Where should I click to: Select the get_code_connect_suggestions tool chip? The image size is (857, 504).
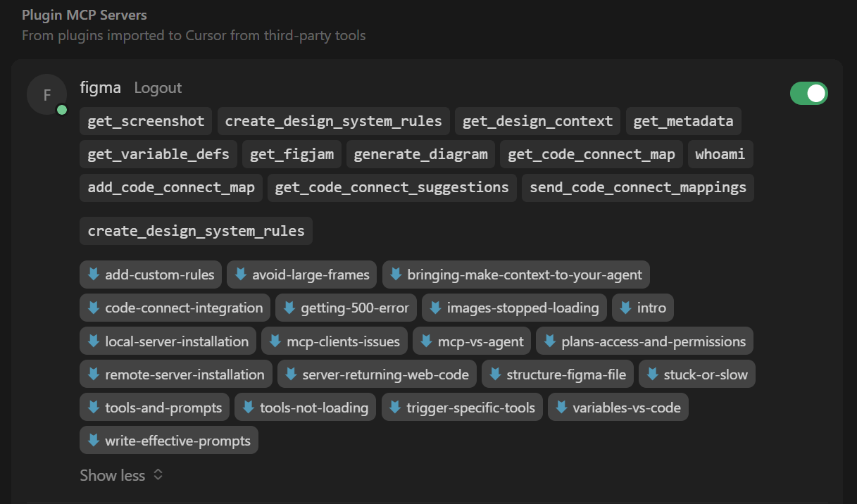point(392,187)
